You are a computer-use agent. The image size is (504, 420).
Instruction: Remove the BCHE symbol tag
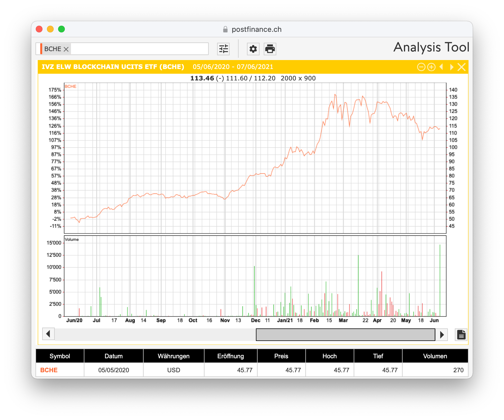[66, 49]
